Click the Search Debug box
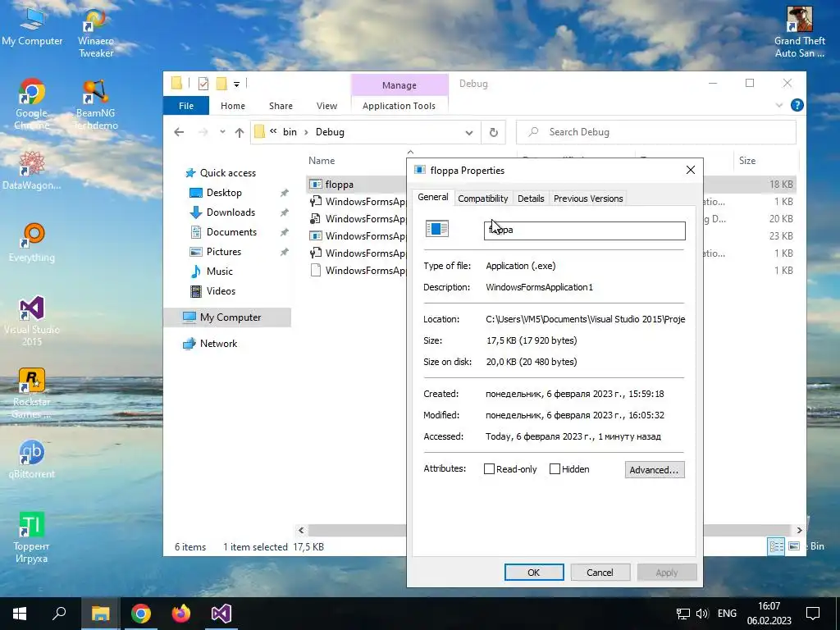 click(x=656, y=132)
